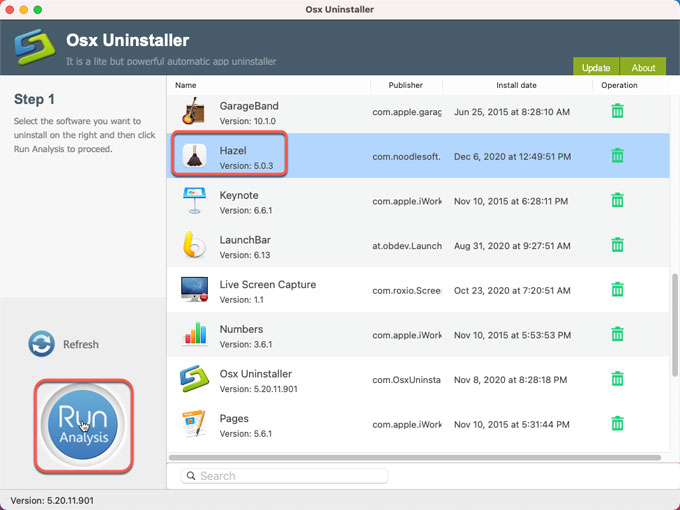This screenshot has width=680, height=510.
Task: Click the 'com.noodlesoft.' publisher cell
Action: tap(406, 157)
